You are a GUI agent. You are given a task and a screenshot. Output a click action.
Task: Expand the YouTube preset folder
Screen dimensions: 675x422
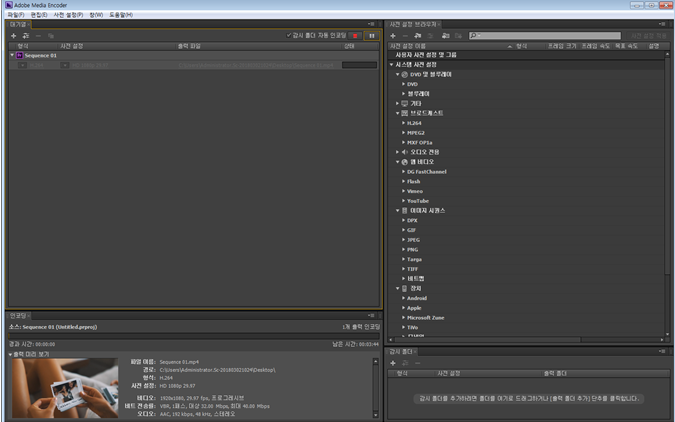[403, 201]
